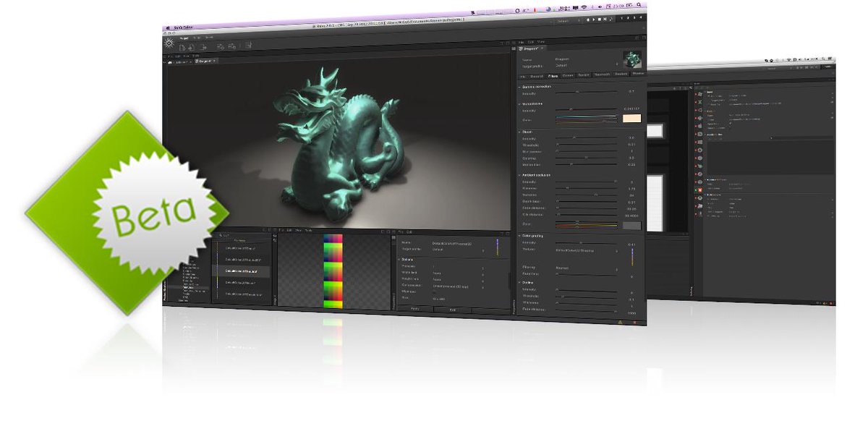Collapse the Ambient occlusion section
This screenshot has width=868, height=421.
pyautogui.click(x=519, y=175)
